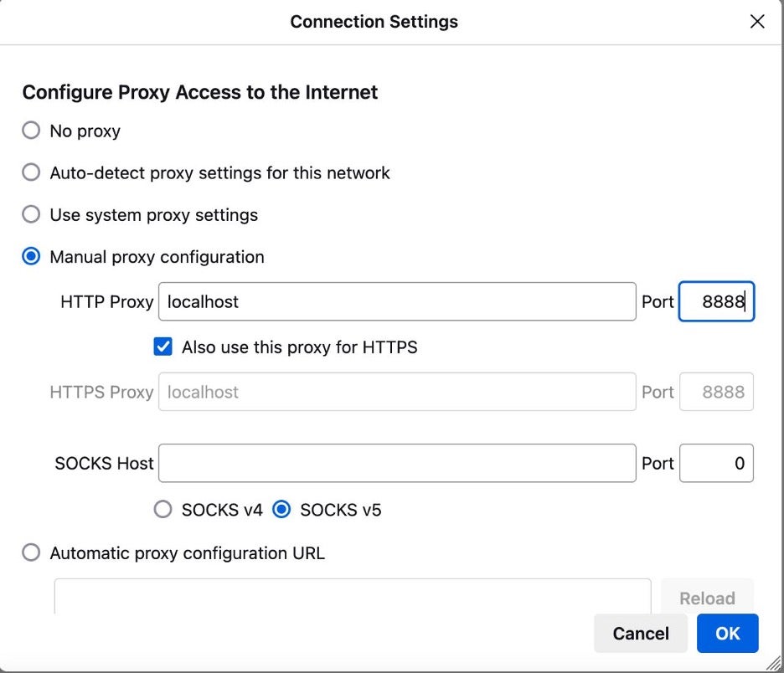Confirm settings with the OK button
This screenshot has height=673, width=784.
pos(728,634)
